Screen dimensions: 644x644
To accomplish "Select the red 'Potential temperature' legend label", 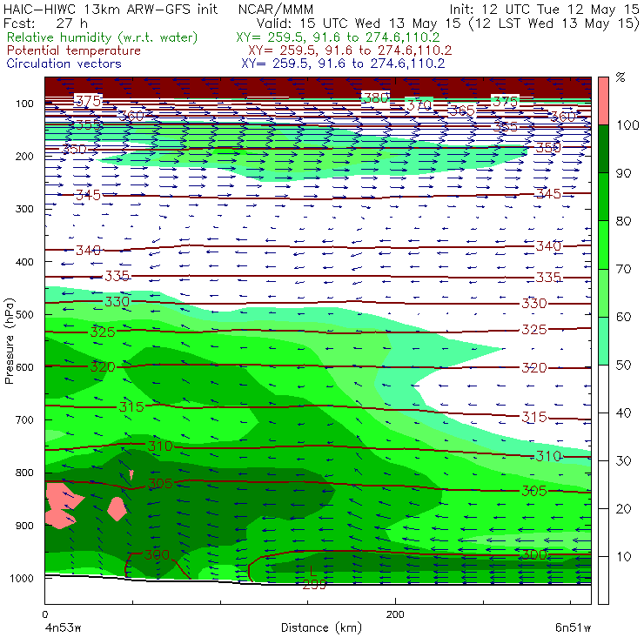I will (74, 50).
